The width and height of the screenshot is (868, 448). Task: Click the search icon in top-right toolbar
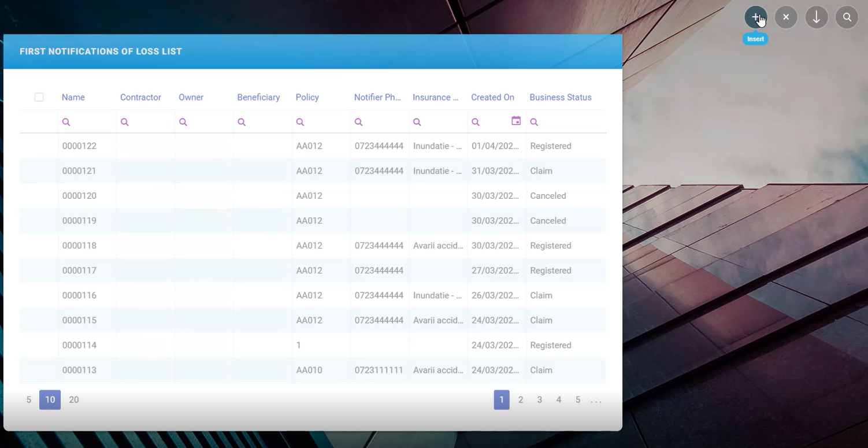[847, 17]
